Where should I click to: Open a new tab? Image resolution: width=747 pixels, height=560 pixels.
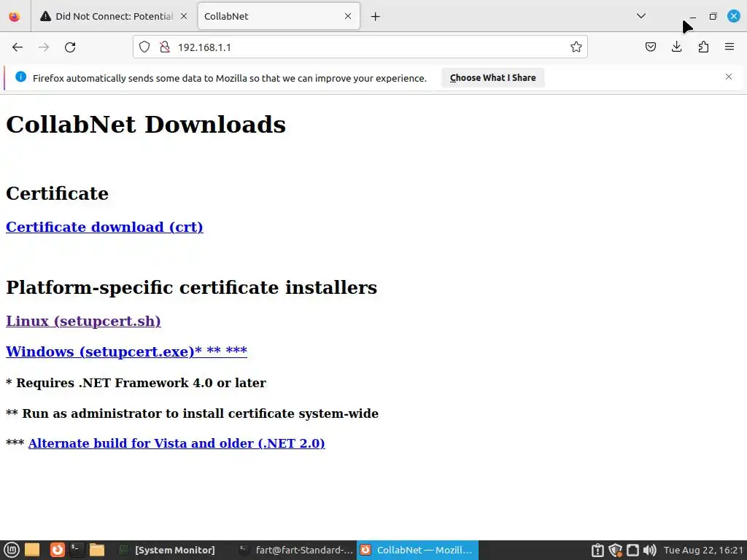click(376, 17)
